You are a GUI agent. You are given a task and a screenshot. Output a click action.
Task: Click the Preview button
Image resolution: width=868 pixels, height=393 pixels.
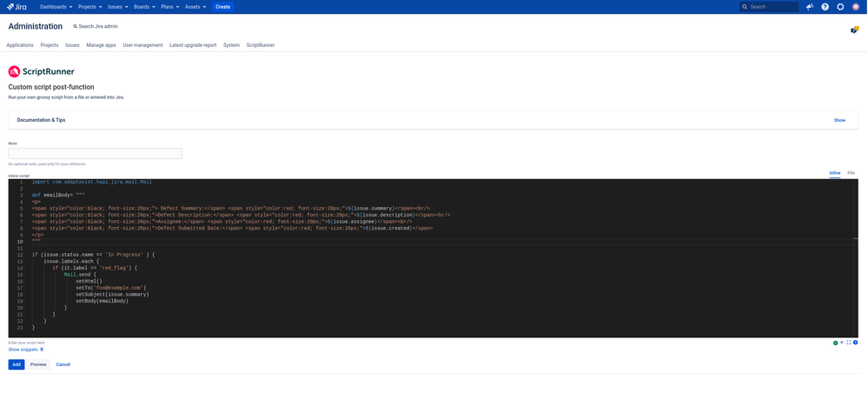pos(38,364)
